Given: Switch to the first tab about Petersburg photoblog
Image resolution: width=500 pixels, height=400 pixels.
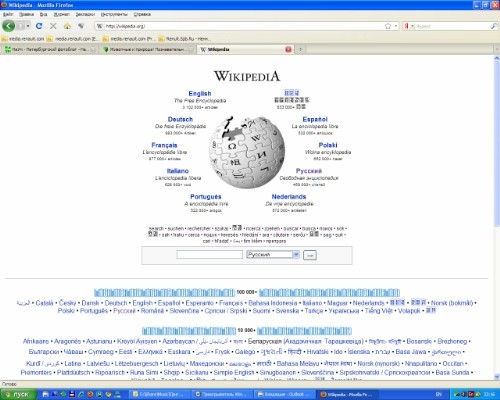Looking at the screenshot, I should click(50, 49).
